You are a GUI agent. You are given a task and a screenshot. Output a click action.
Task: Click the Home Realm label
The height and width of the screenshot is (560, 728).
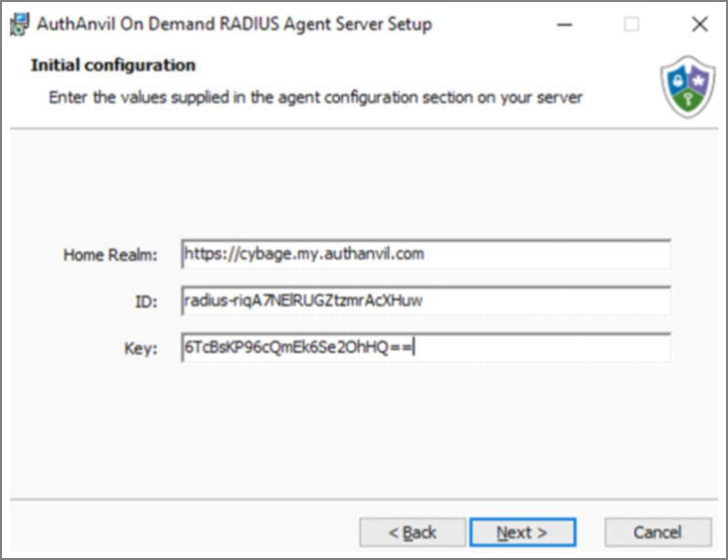pos(110,255)
